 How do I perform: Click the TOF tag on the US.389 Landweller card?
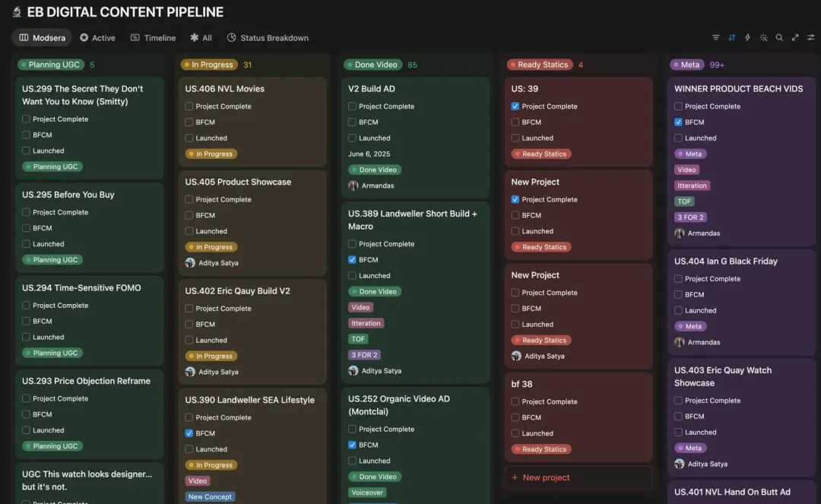coord(358,339)
